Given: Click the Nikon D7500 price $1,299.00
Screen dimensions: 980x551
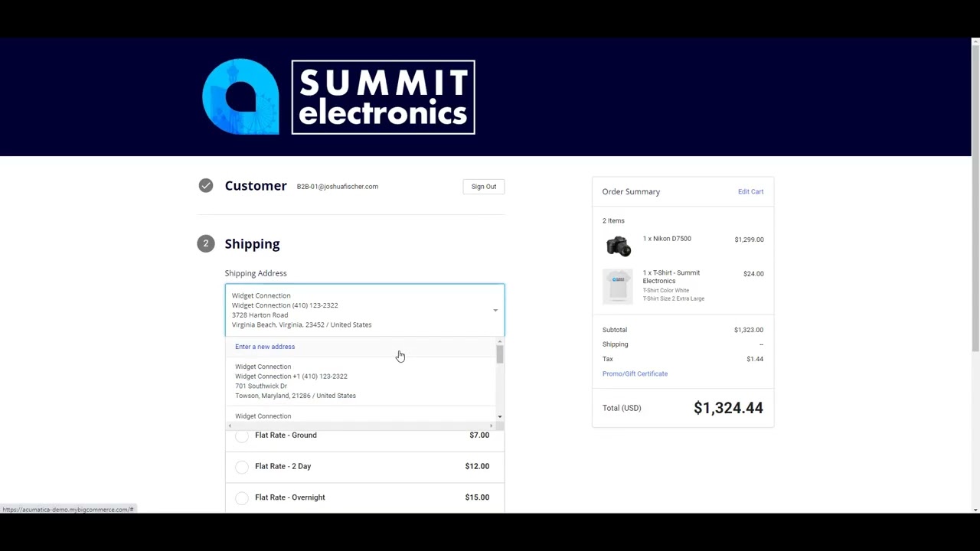Looking at the screenshot, I should click(749, 240).
